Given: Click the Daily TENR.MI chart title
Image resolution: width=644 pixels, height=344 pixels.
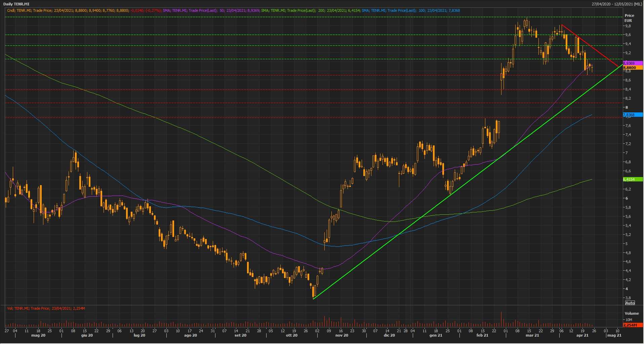Looking at the screenshot, I should (x=16, y=4).
